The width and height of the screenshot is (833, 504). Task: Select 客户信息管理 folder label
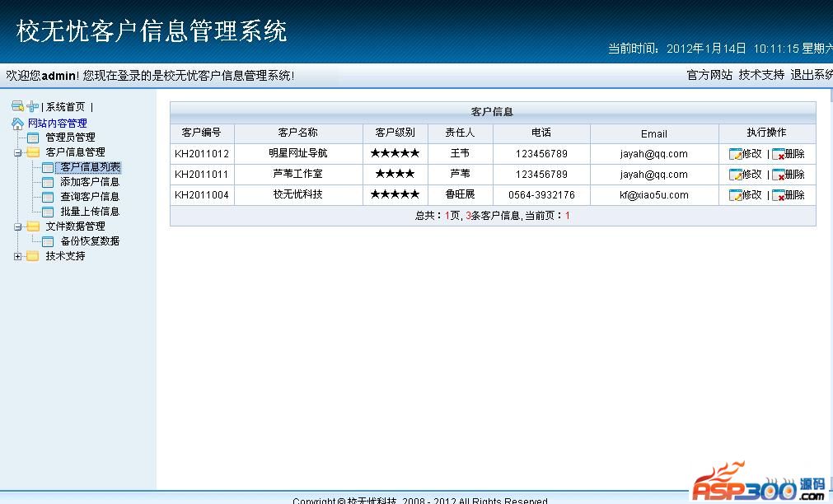(75, 152)
